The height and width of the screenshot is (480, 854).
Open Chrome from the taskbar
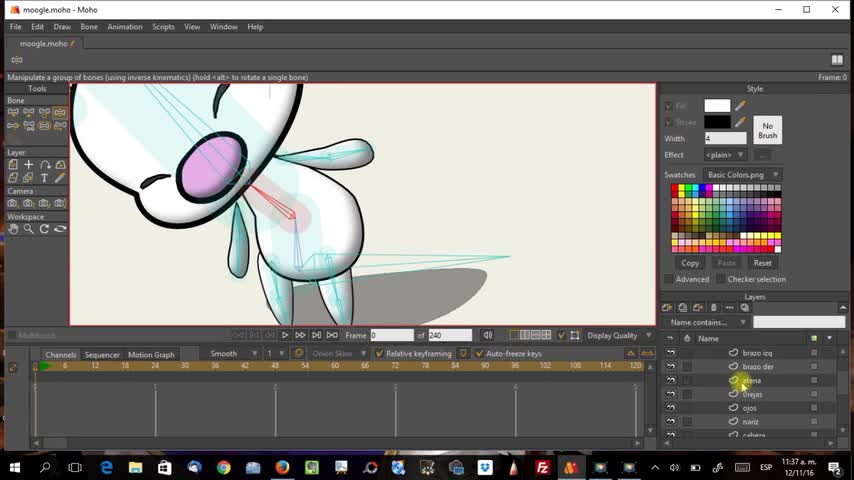pyautogui.click(x=223, y=467)
